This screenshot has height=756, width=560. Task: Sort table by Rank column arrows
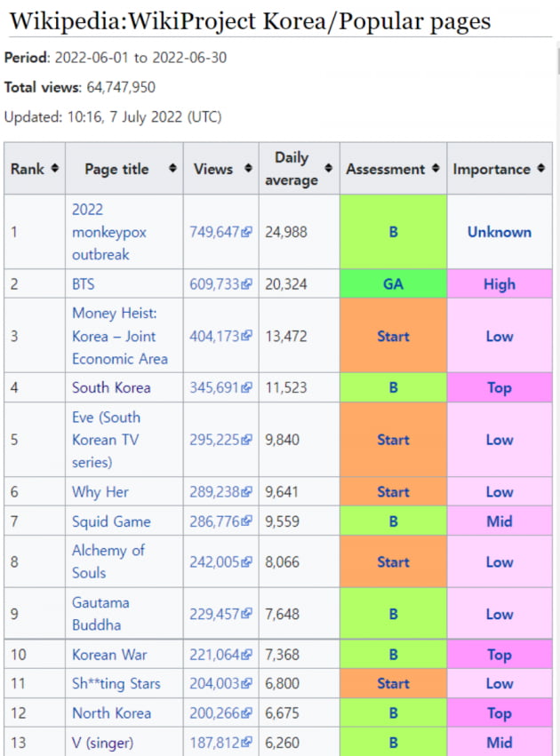click(x=55, y=168)
